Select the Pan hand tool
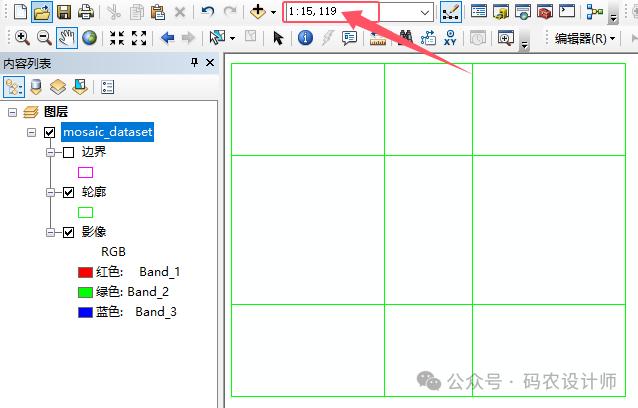Image resolution: width=638 pixels, height=408 pixels. (x=68, y=38)
